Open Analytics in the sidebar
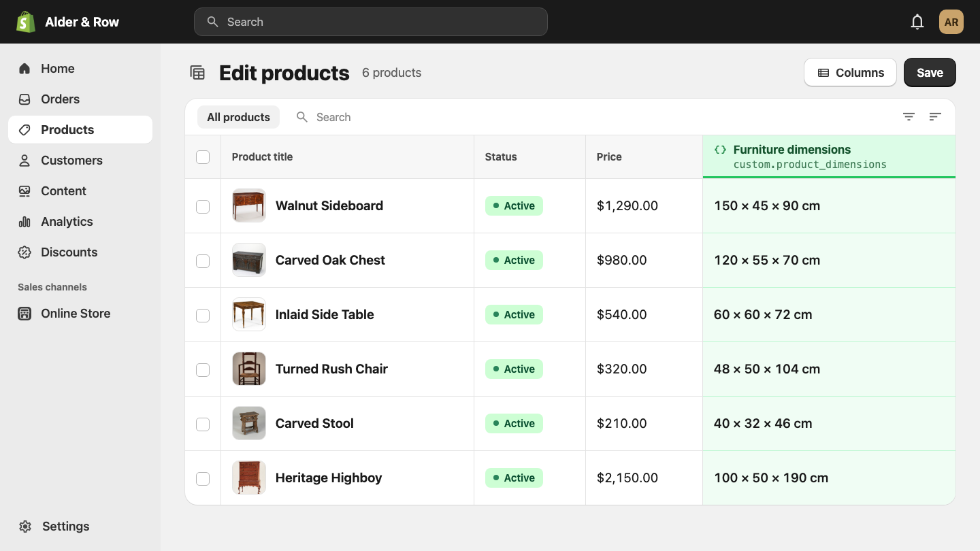 tap(80, 222)
